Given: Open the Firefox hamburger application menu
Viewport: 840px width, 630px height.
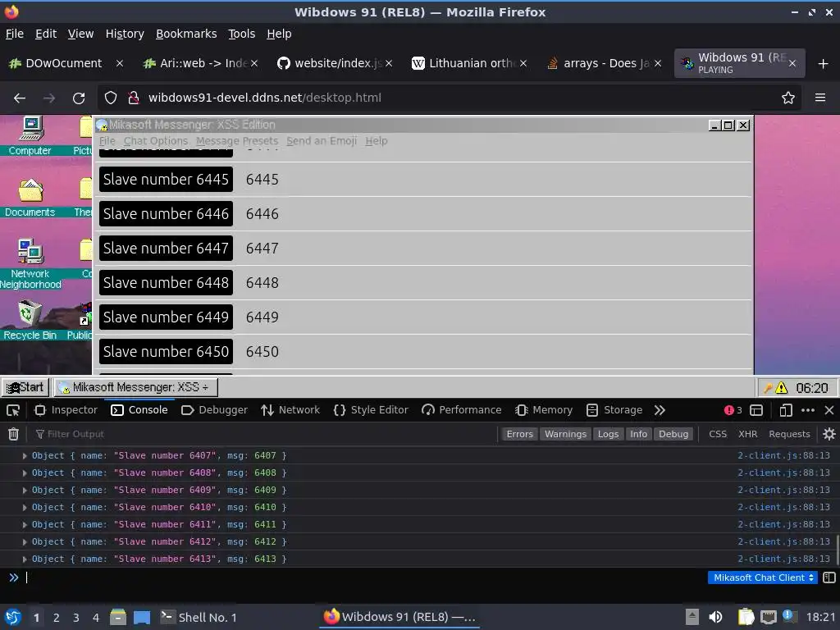Looking at the screenshot, I should tap(820, 98).
